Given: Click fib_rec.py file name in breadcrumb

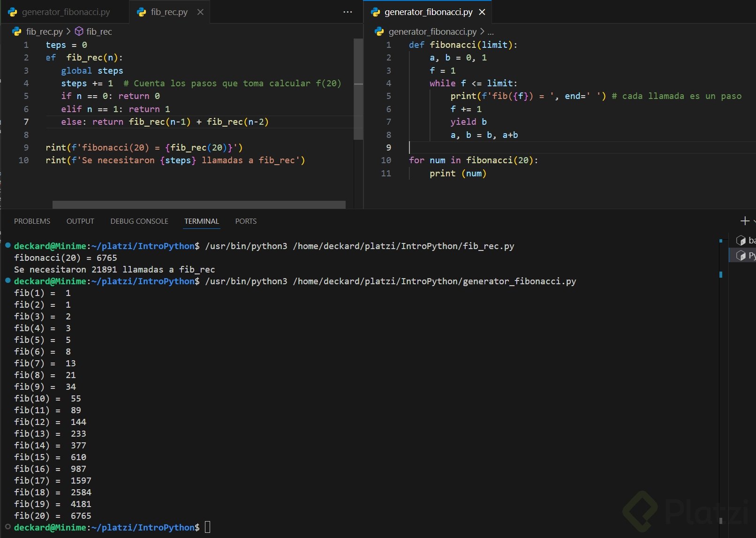Looking at the screenshot, I should 44,31.
